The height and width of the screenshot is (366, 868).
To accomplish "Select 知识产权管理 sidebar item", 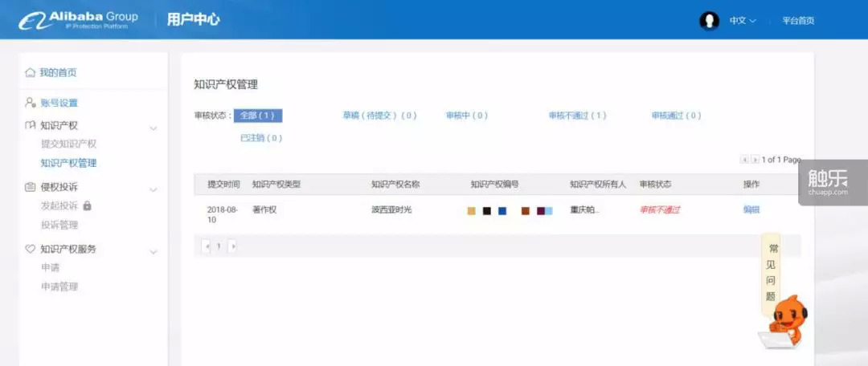I will 68,163.
